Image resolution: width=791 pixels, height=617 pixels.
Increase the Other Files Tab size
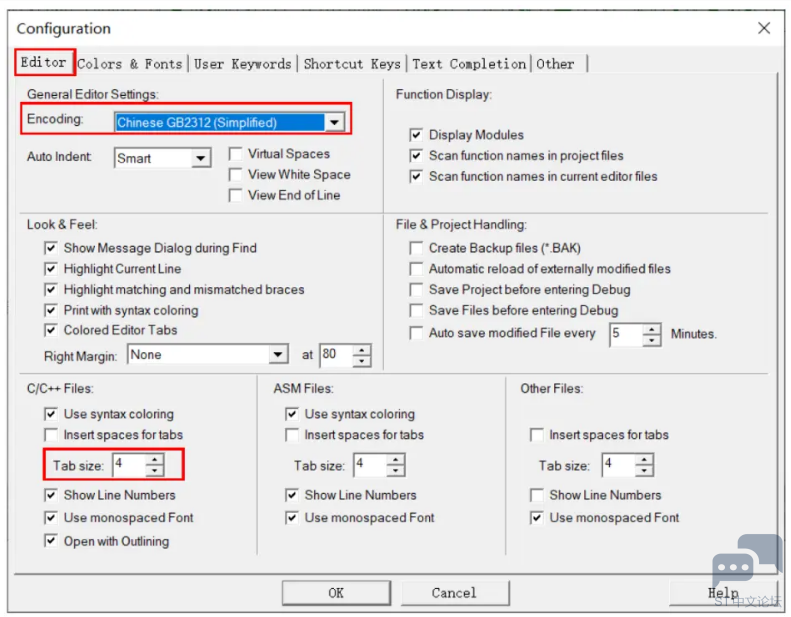click(x=644, y=459)
